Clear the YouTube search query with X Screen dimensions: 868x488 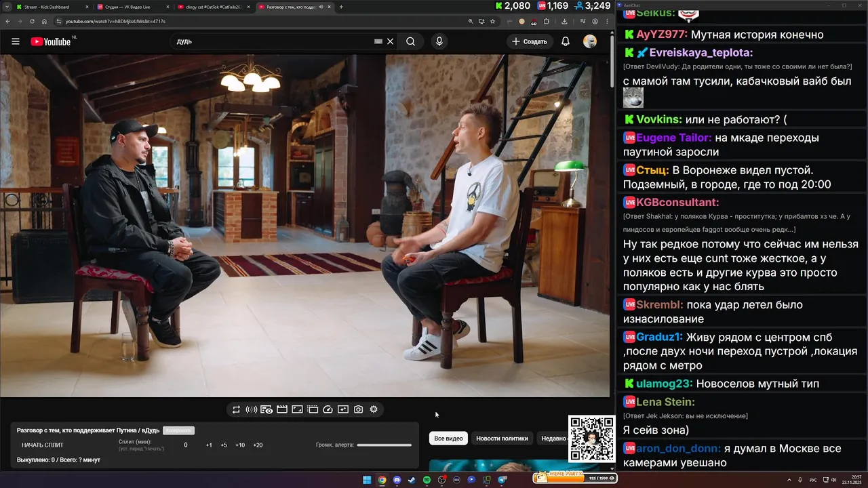tap(390, 41)
